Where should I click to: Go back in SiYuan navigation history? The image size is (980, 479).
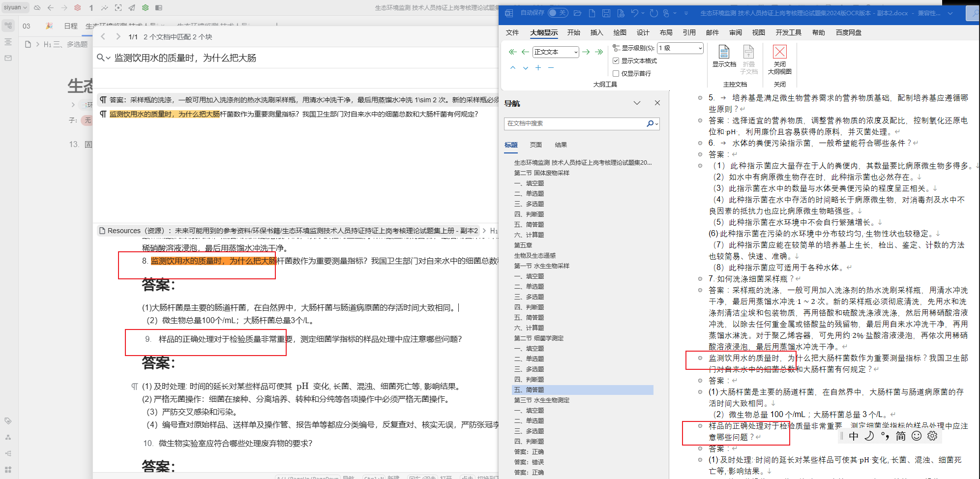(51, 8)
